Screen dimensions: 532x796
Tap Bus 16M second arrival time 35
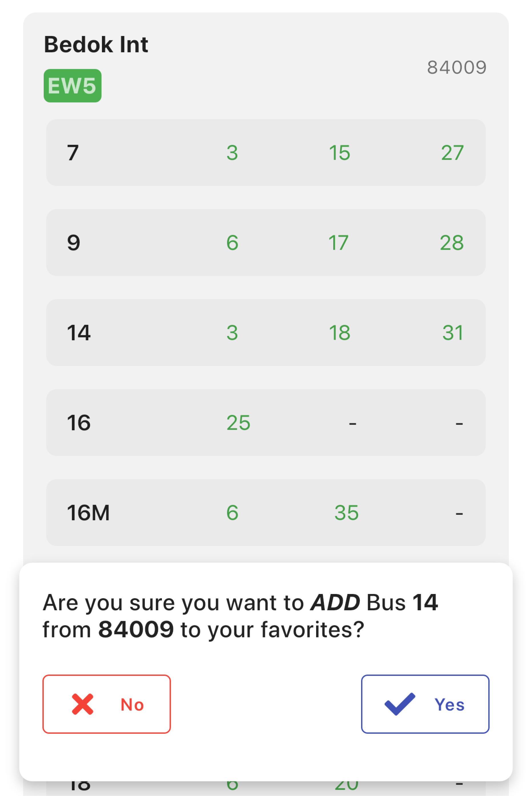point(346,513)
